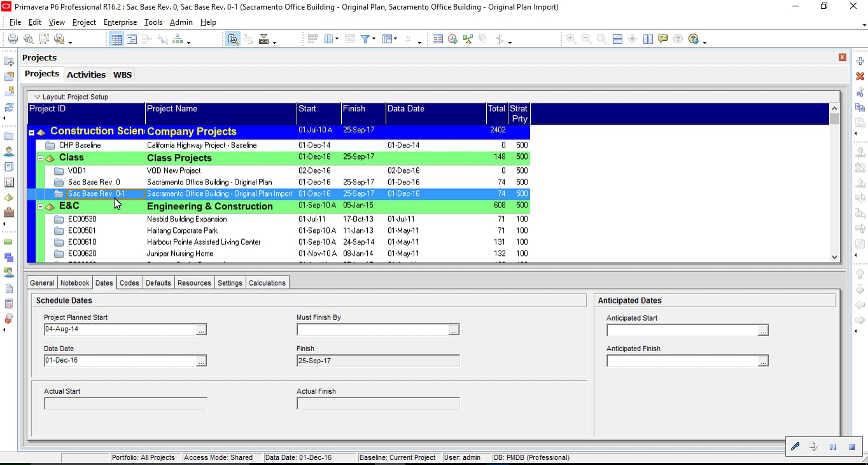Open the Tools menu
Image resolution: width=868 pixels, height=465 pixels.
pos(153,22)
